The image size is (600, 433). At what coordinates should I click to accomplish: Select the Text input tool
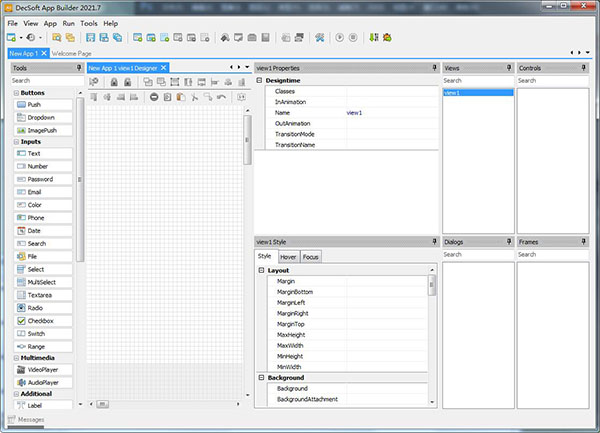(x=43, y=153)
